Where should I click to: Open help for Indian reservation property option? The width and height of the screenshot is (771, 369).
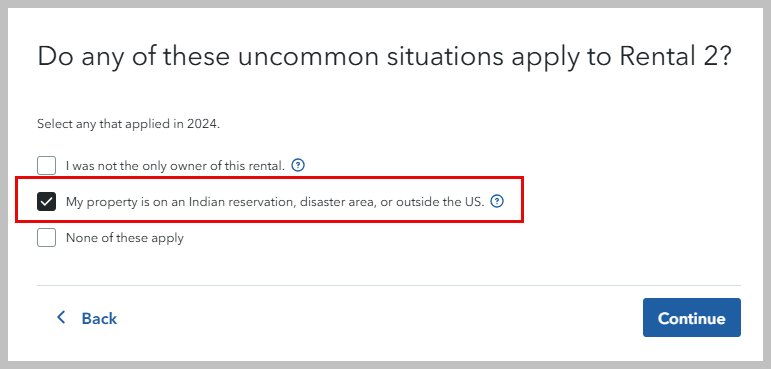[x=497, y=201]
